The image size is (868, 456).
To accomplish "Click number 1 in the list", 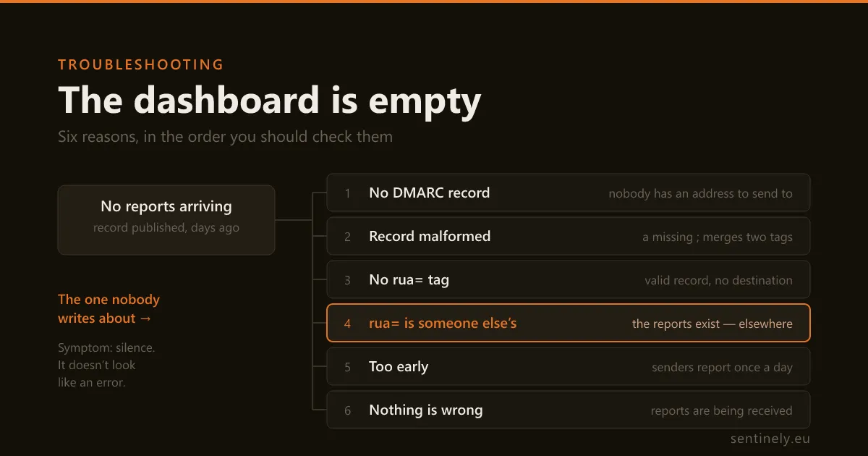I will (x=347, y=193).
